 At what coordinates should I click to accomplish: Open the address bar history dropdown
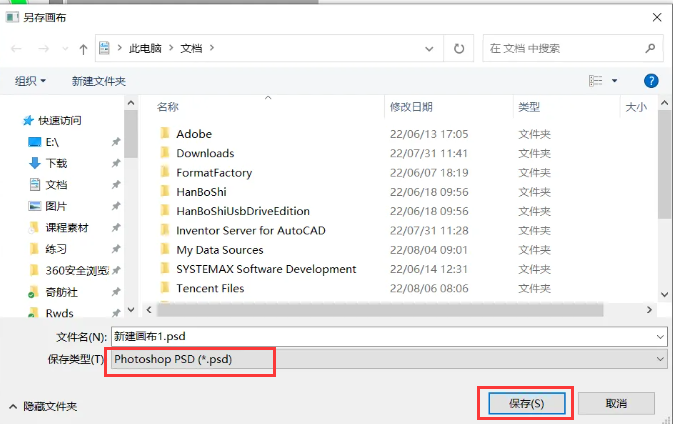[x=429, y=48]
